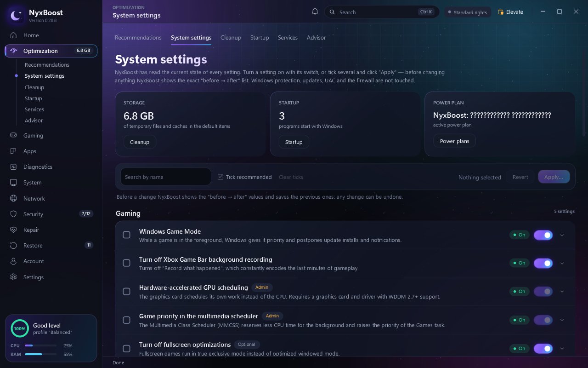Click the RAM usage bar

[x=40, y=354]
